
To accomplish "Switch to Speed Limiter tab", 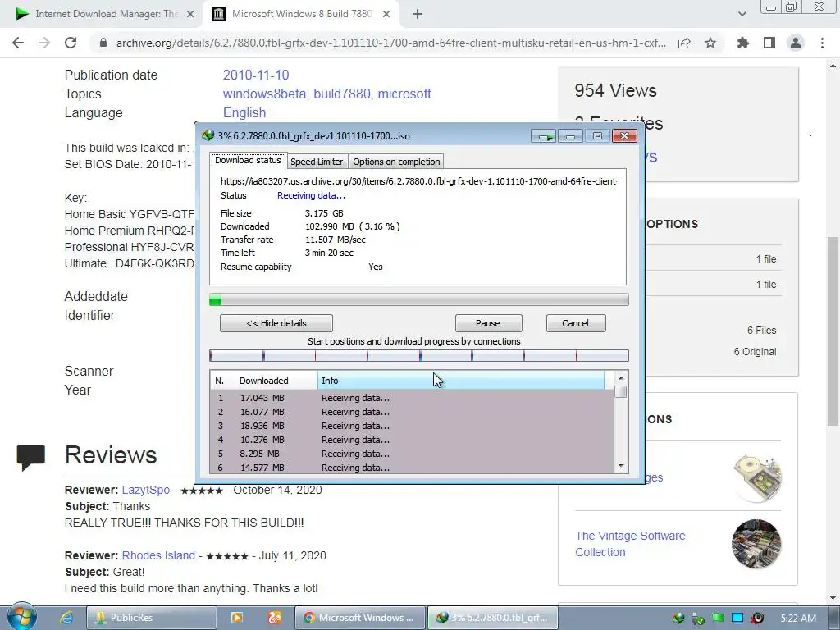I will click(x=317, y=162).
